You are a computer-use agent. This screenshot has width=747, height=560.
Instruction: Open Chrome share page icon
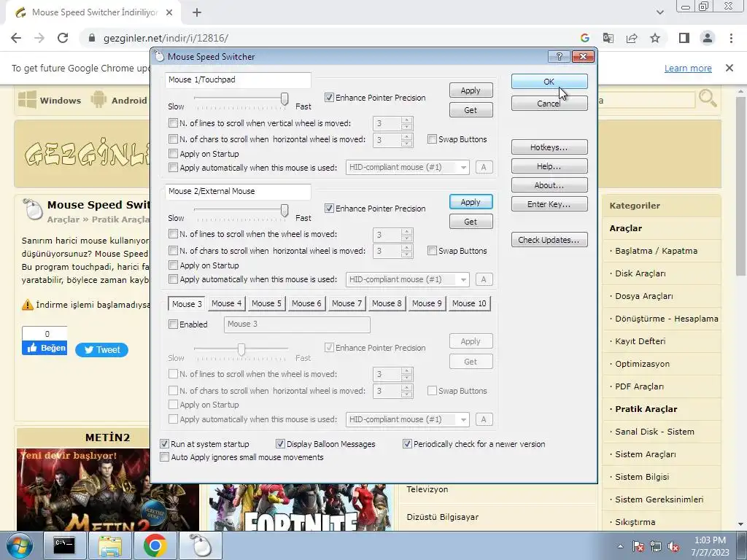632,38
